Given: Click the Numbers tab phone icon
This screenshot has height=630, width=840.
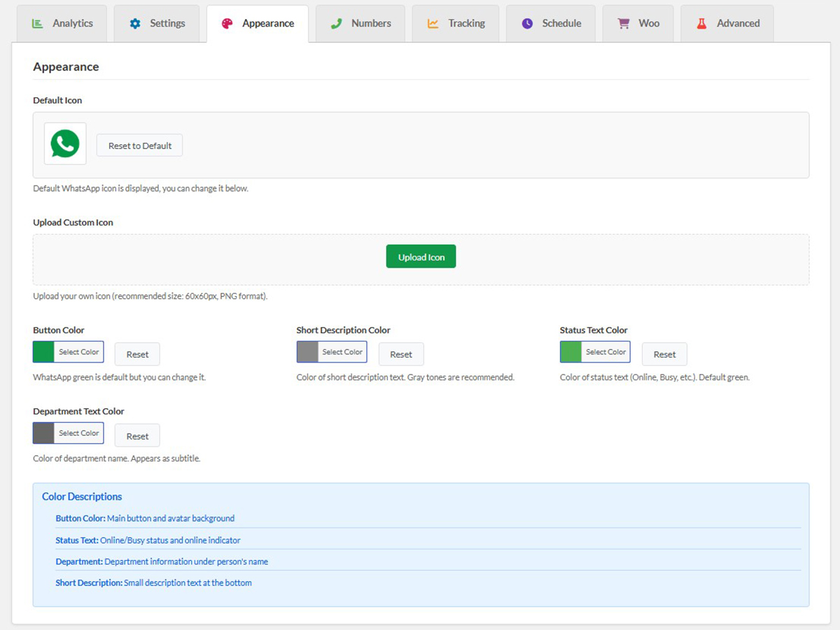Looking at the screenshot, I should coord(336,23).
